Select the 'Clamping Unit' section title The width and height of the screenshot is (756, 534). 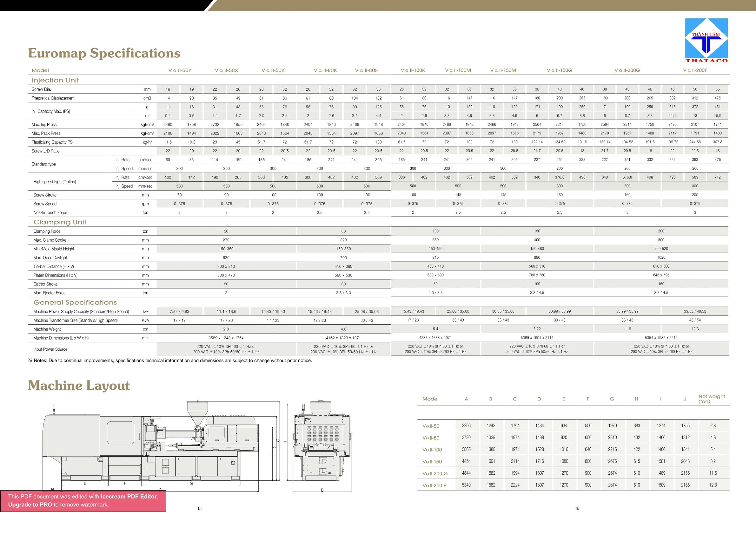(60, 222)
